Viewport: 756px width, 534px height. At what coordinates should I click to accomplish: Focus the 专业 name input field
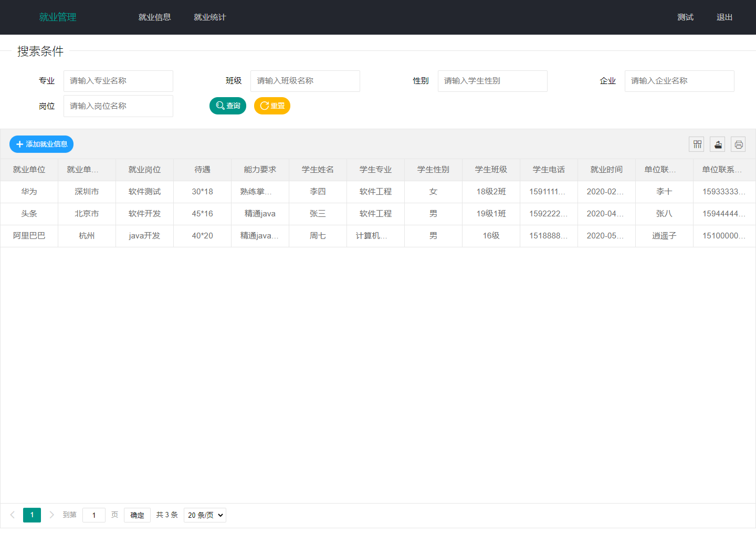(x=118, y=81)
